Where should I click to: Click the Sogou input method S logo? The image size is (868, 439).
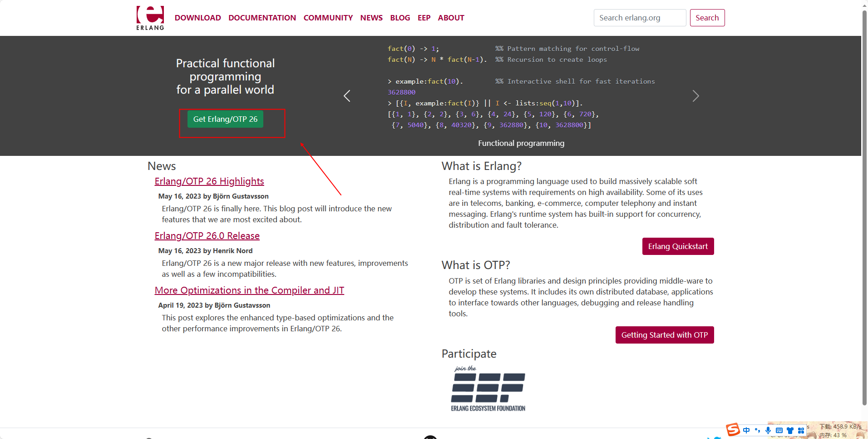coord(733,429)
